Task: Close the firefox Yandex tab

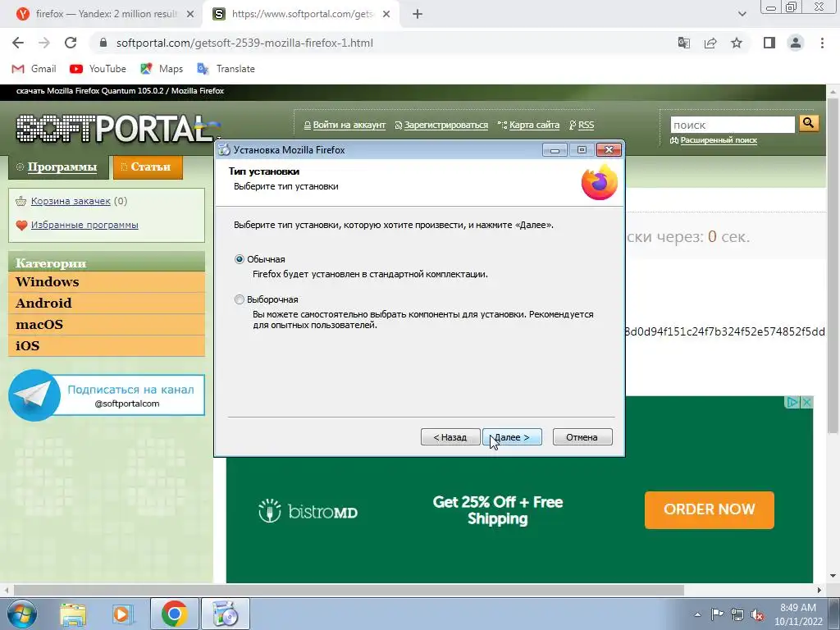Action: 190,15
